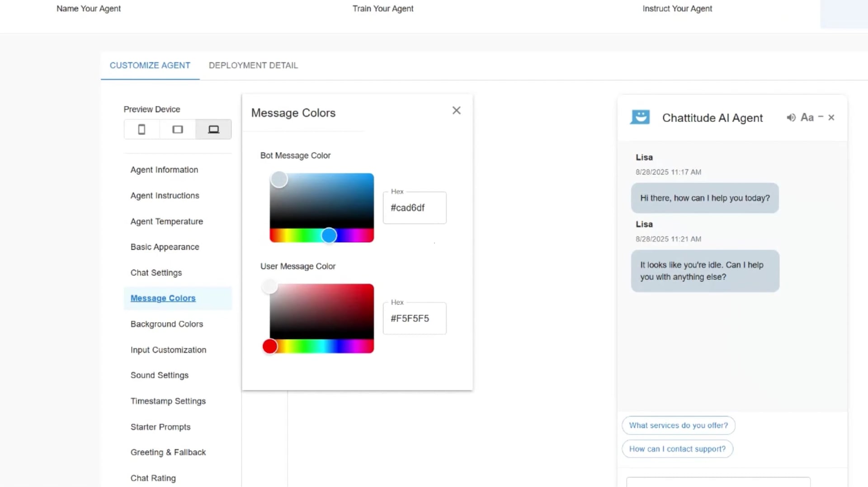868x487 pixels.
Task: Click the Bot Message Color hex field
Action: [x=415, y=208]
